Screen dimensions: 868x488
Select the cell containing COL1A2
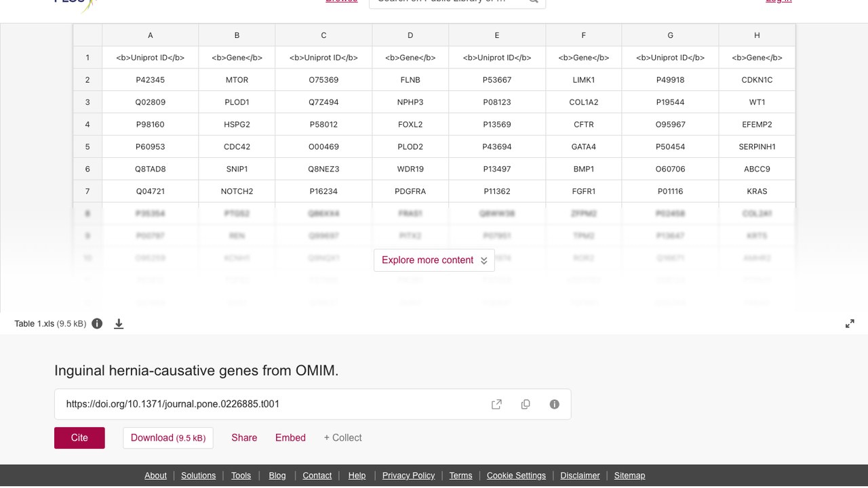pyautogui.click(x=583, y=102)
